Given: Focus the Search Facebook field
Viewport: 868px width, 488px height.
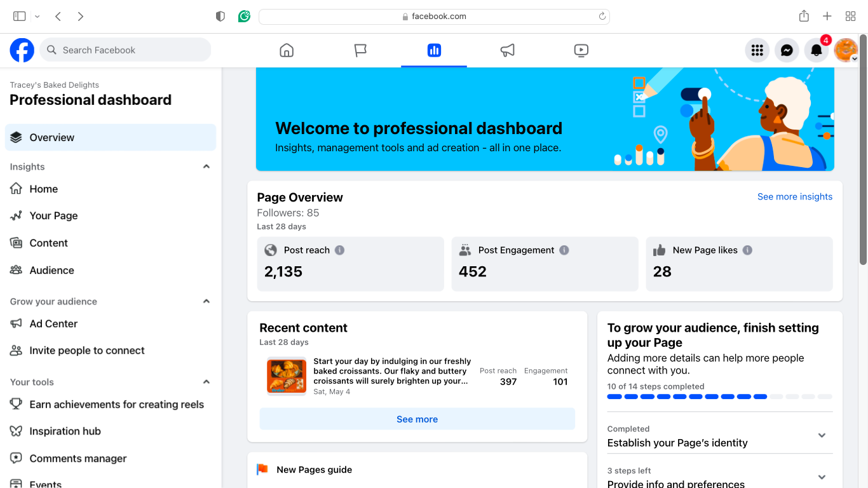Looking at the screenshot, I should tap(125, 50).
